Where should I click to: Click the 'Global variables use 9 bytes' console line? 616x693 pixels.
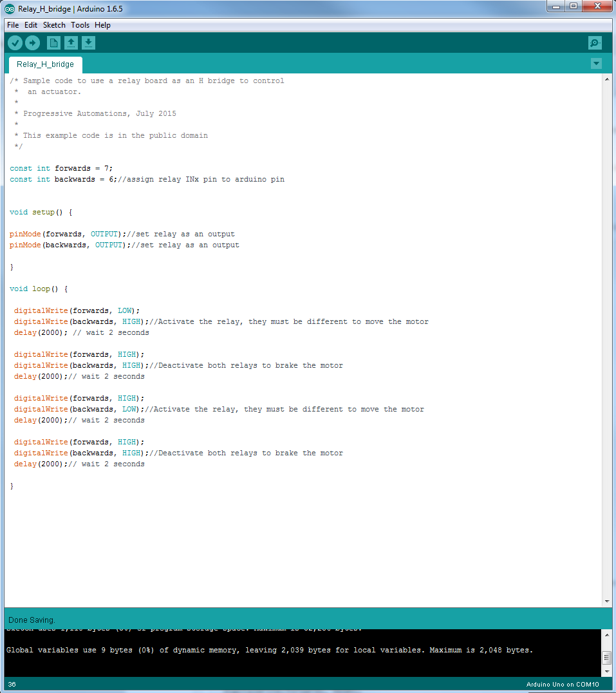point(270,650)
